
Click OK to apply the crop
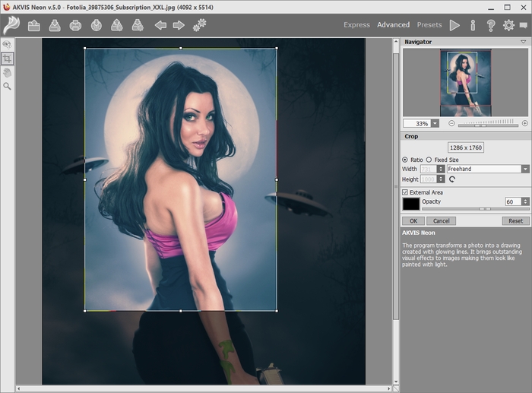pos(413,221)
